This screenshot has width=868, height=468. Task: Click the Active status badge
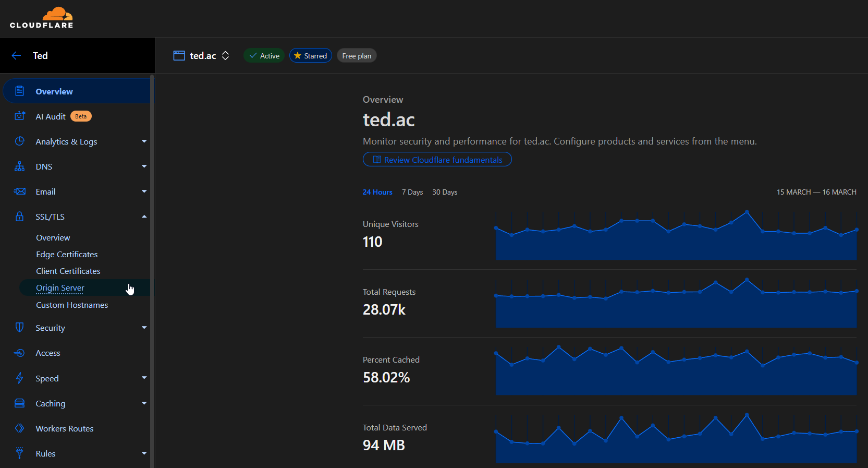point(264,55)
